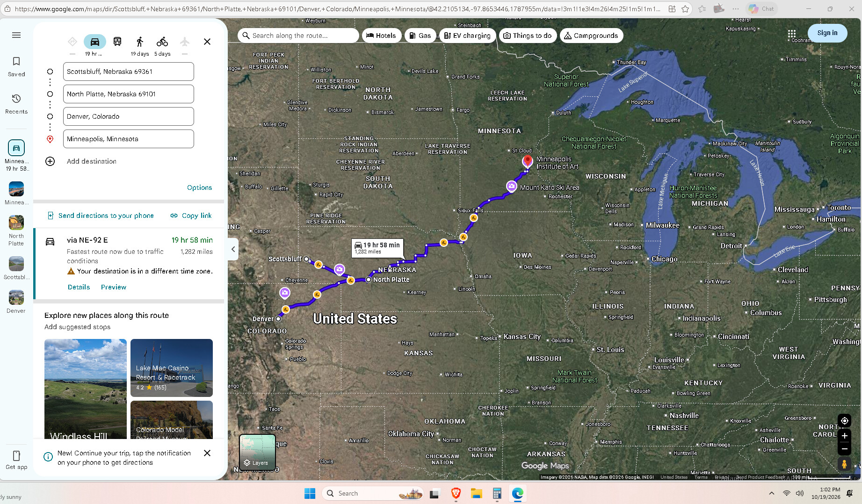Open the Recents history panel

(x=16, y=104)
